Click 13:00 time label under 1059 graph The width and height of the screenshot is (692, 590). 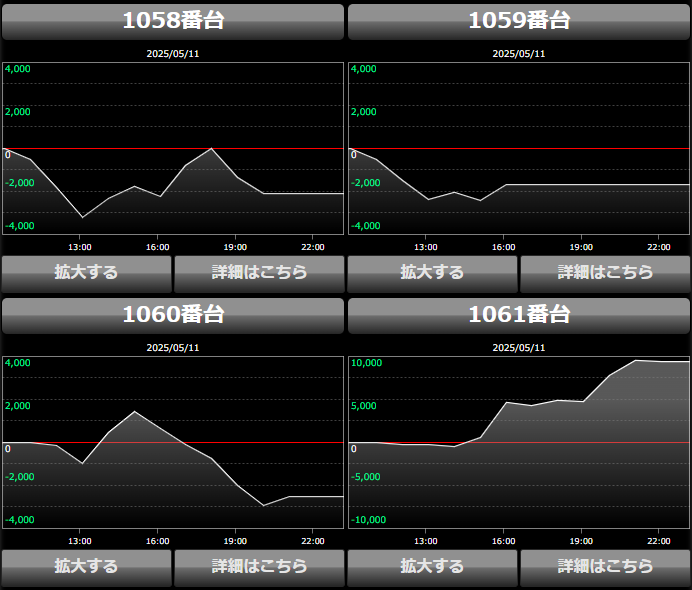(x=426, y=247)
